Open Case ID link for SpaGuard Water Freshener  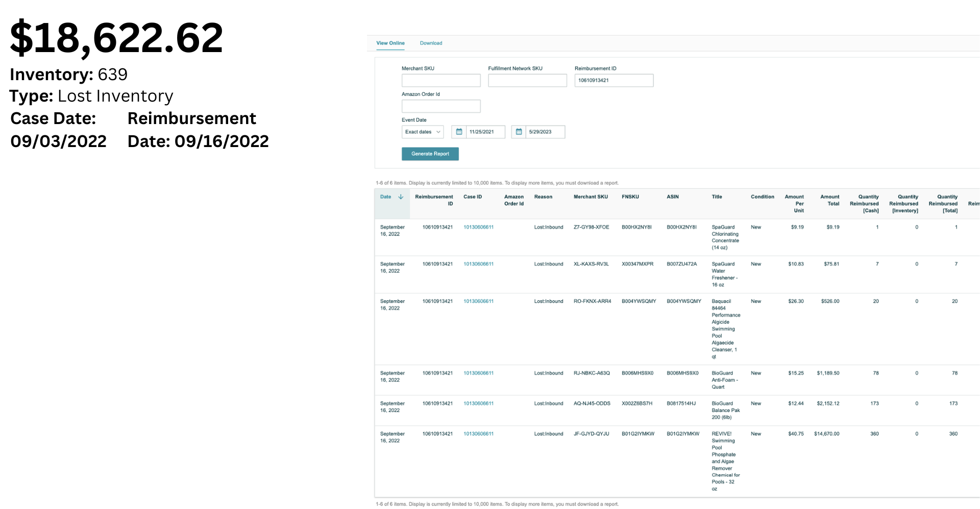click(478, 264)
